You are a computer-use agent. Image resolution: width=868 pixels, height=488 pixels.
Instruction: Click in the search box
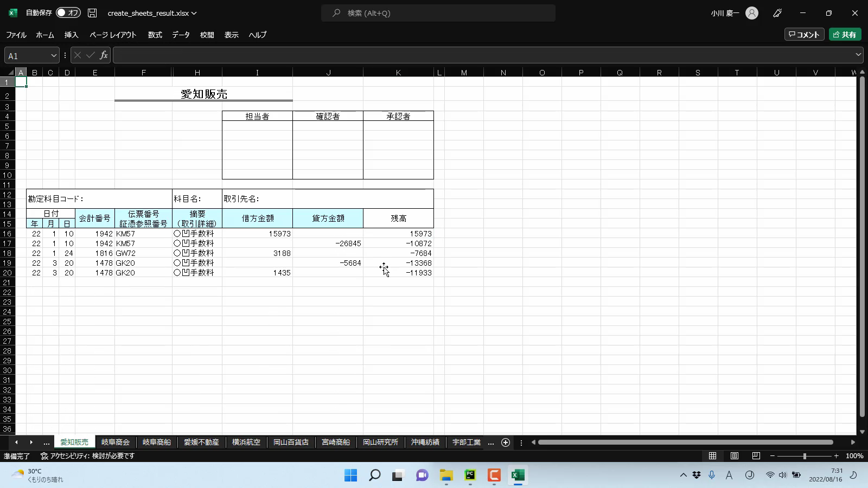click(x=438, y=13)
